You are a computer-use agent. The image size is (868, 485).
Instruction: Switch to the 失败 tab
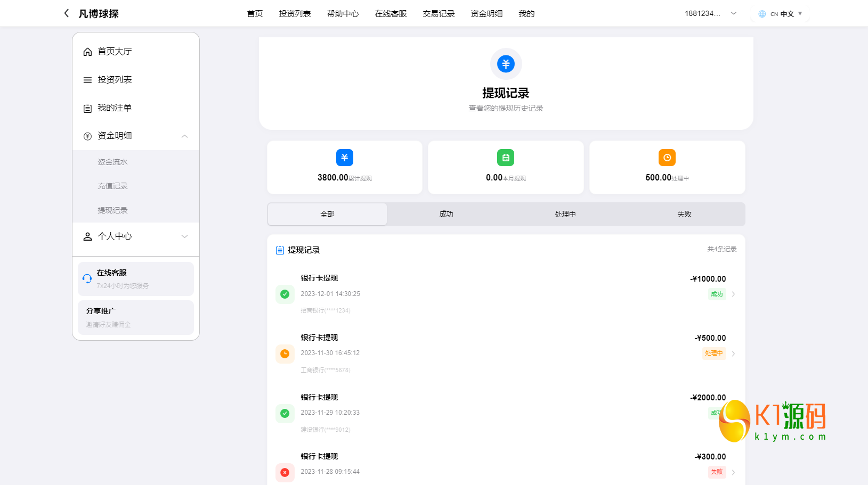(684, 214)
